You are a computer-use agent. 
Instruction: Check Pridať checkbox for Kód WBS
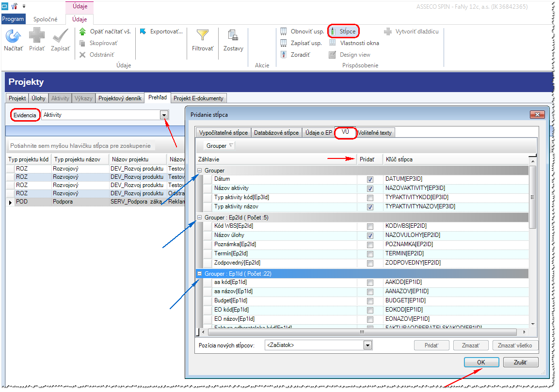click(x=370, y=226)
